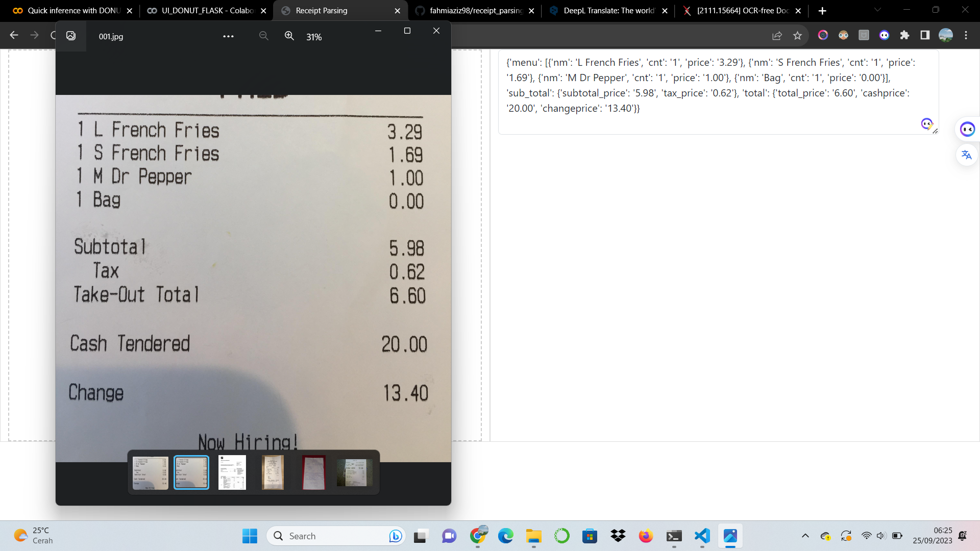Open the photo viewer more options menu
980x551 pixels.
pyautogui.click(x=228, y=36)
